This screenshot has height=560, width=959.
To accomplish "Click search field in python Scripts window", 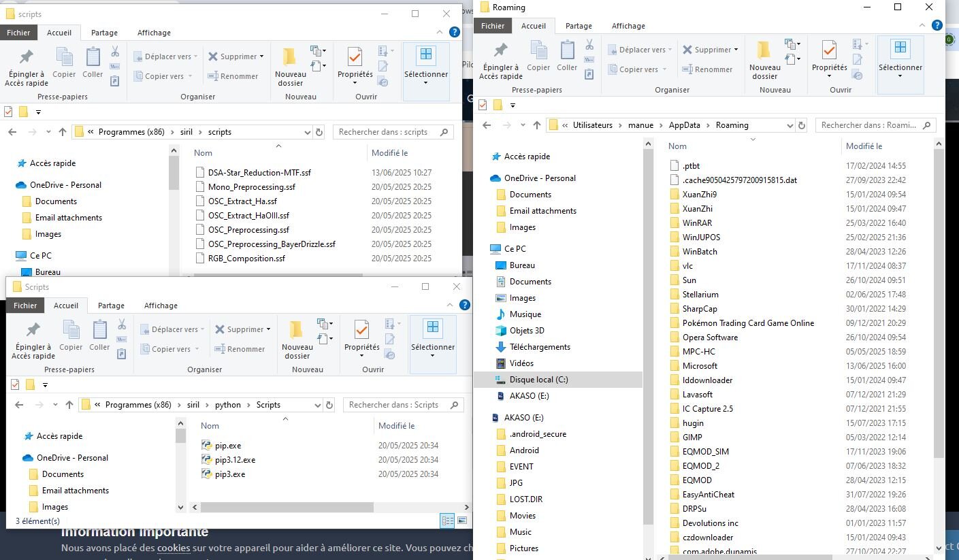I will (403, 405).
